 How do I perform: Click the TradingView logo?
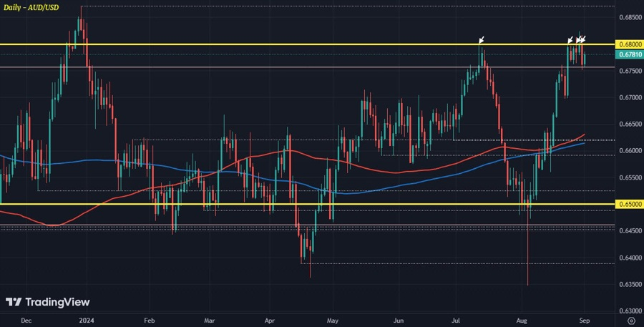[x=48, y=303]
